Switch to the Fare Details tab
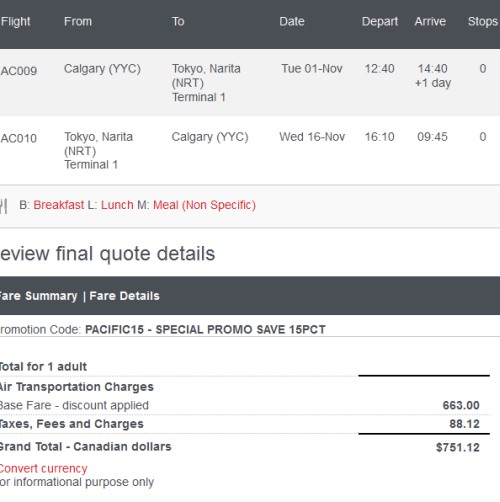 coord(124,296)
